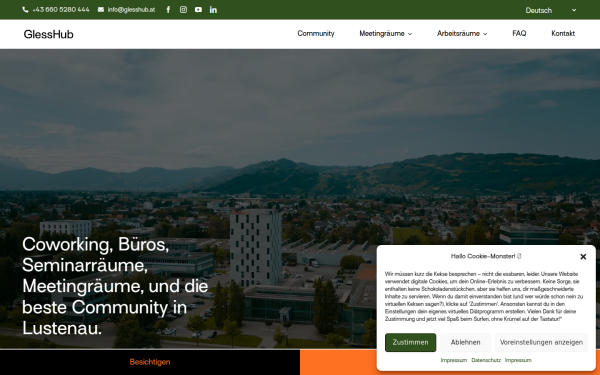The image size is (600, 375).
Task: Click the hero heading 'Coworking, Büros, Seminarräume'
Action: [115, 285]
